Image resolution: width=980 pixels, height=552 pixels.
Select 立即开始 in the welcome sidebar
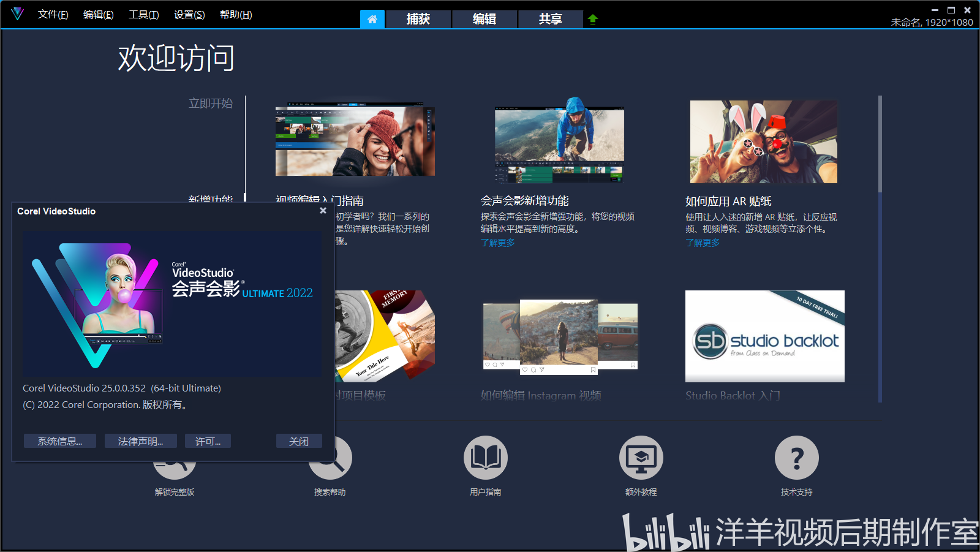pos(211,104)
